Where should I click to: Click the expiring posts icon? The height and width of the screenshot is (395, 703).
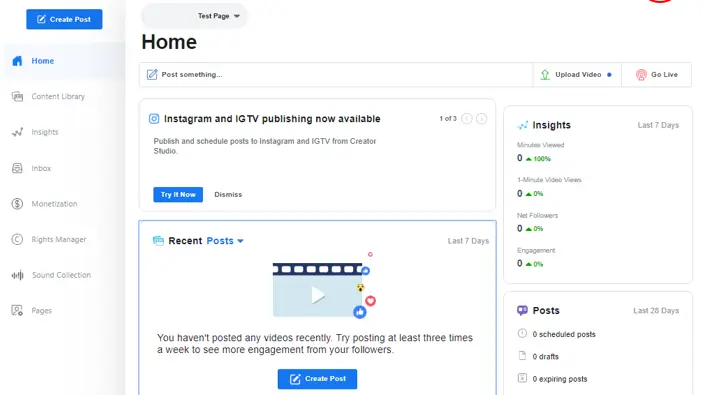(522, 378)
